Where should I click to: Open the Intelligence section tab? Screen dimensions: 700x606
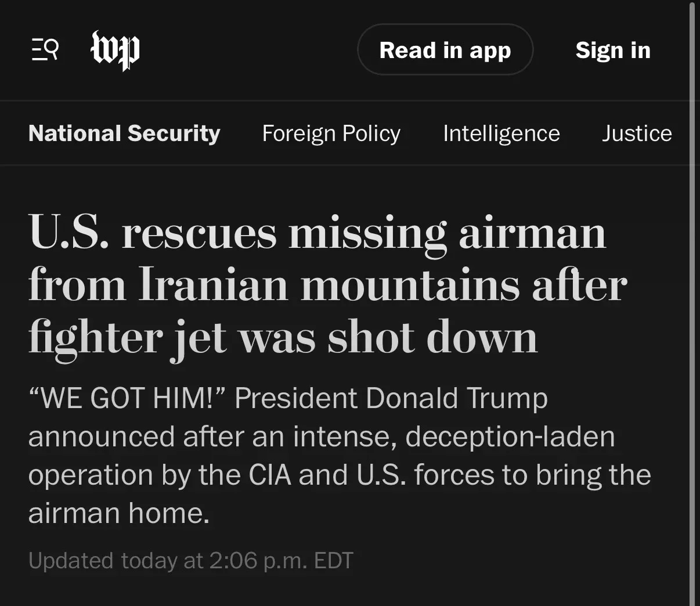[x=501, y=134]
